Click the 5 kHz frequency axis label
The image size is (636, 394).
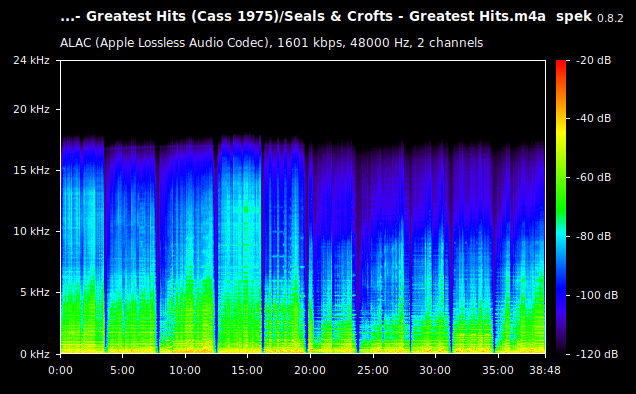(x=35, y=293)
